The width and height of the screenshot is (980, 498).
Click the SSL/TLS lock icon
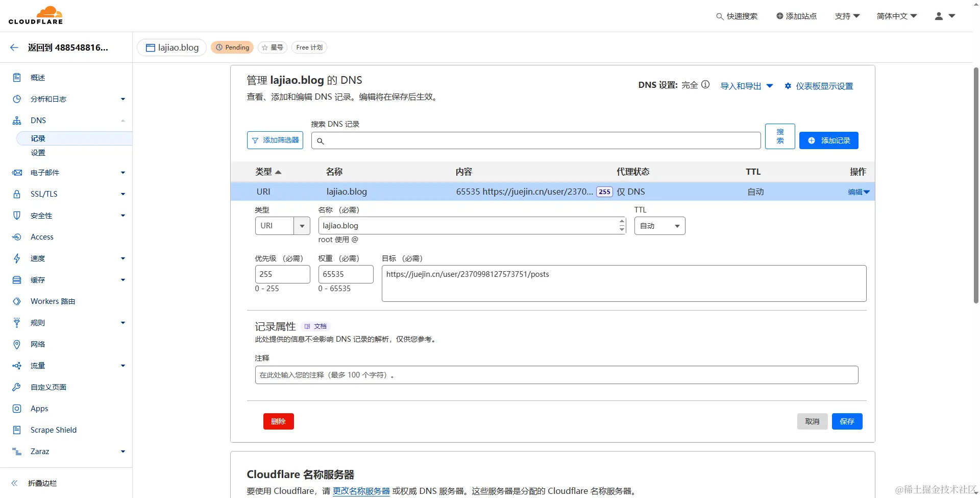pyautogui.click(x=17, y=194)
